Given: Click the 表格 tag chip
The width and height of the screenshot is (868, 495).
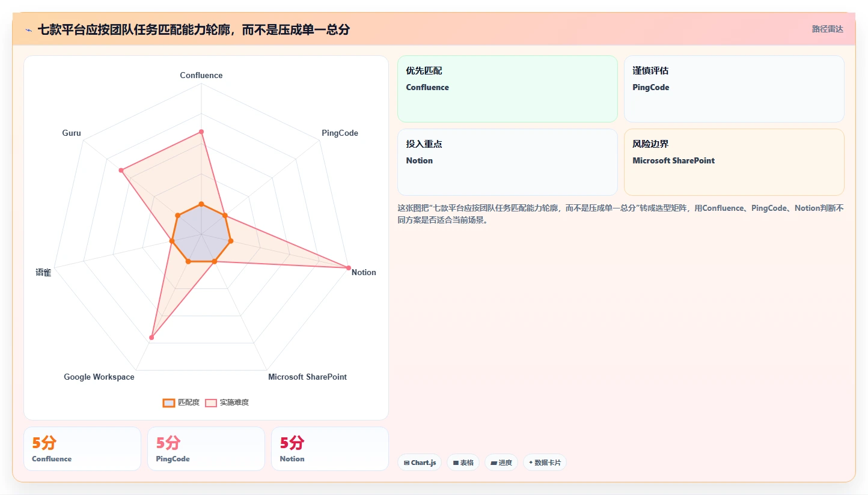Looking at the screenshot, I should (x=463, y=463).
